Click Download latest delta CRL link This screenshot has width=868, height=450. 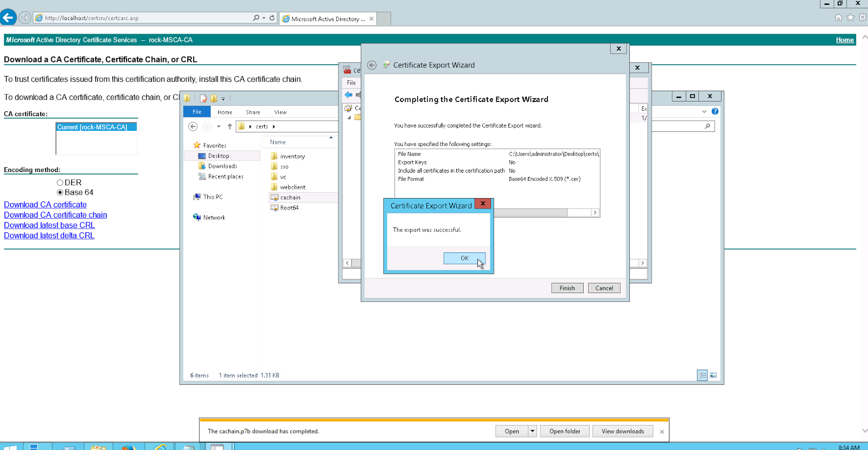[49, 236]
